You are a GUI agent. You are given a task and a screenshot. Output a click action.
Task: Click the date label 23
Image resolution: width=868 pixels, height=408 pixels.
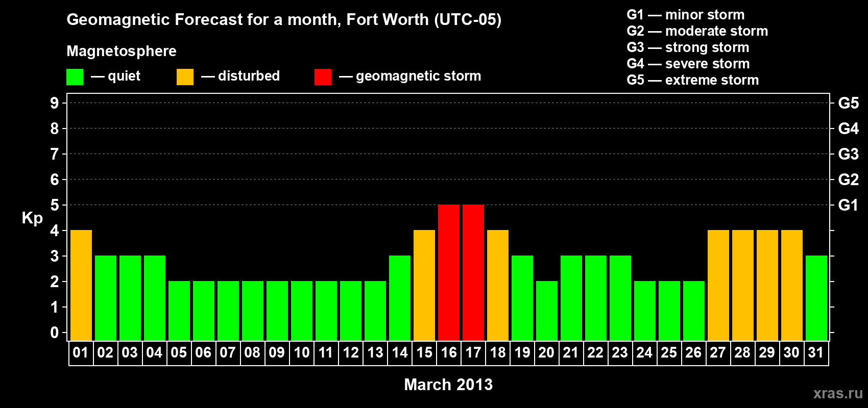coord(620,353)
